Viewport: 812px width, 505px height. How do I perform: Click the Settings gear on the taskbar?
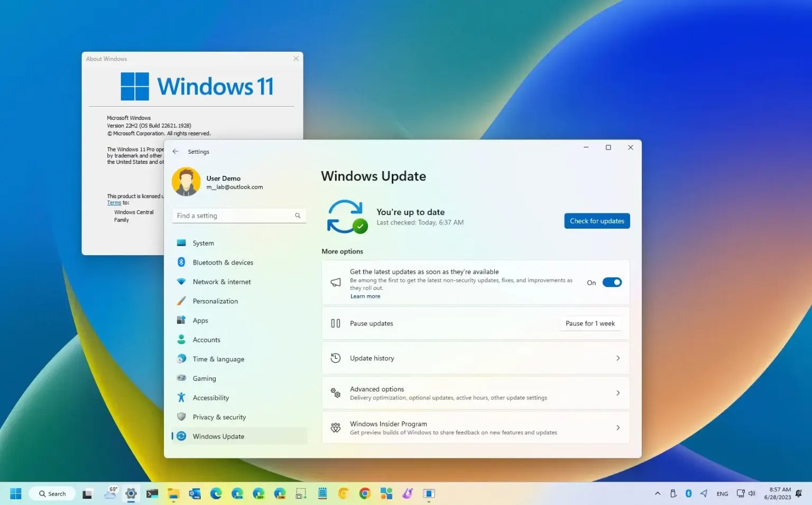[131, 494]
